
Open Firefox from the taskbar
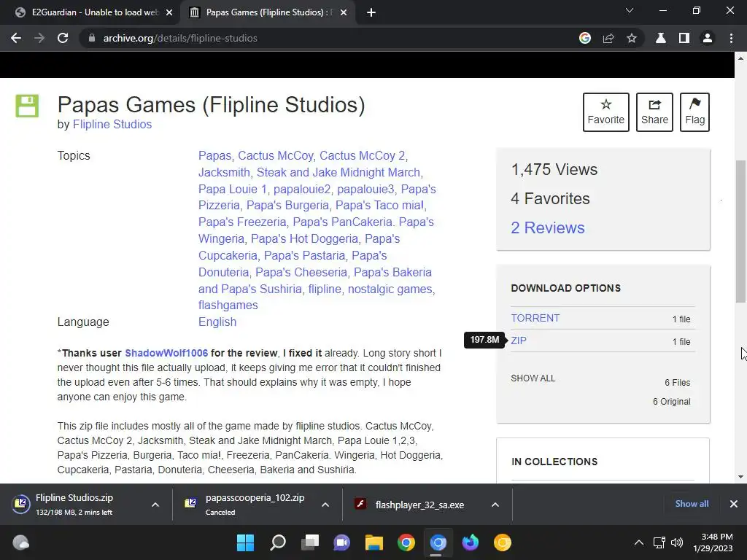(x=471, y=542)
